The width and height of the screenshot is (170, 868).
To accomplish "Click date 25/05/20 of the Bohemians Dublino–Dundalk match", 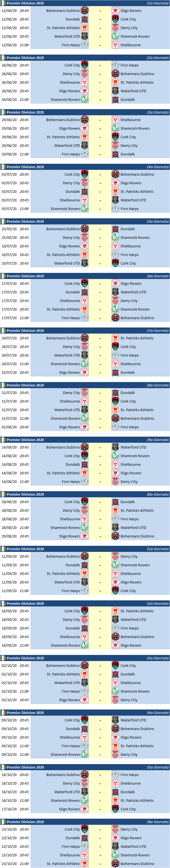I will (x=9, y=229).
